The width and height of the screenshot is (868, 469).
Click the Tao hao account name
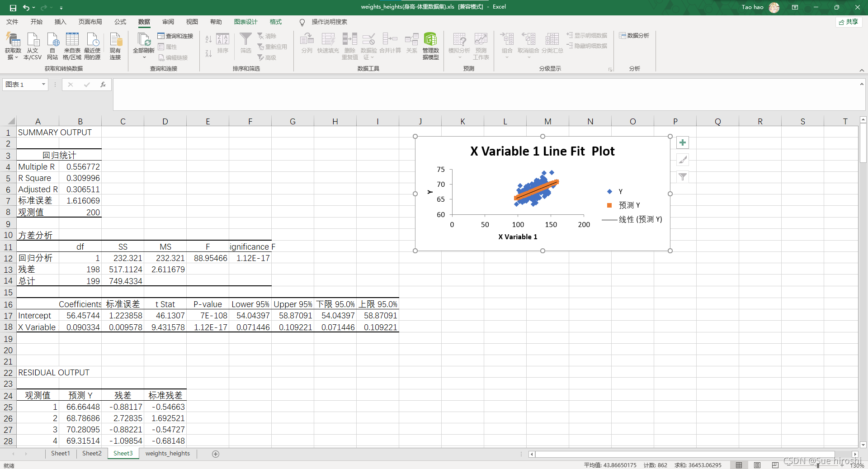752,7
